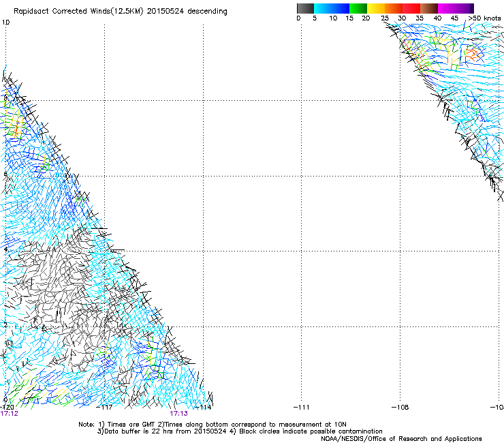Screen dimensions: 504x443
Task: Click the green 15-20 knots legend swatch
Action: pyautogui.click(x=358, y=8)
